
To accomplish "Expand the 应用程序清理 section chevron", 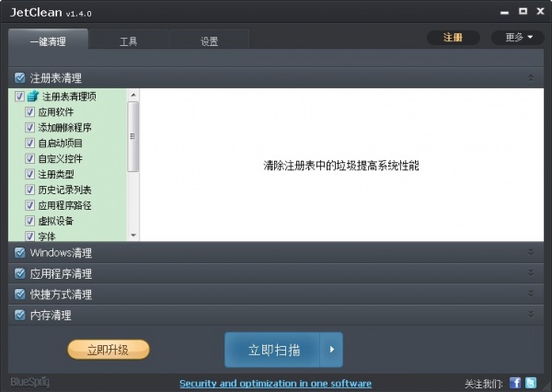I will click(530, 273).
